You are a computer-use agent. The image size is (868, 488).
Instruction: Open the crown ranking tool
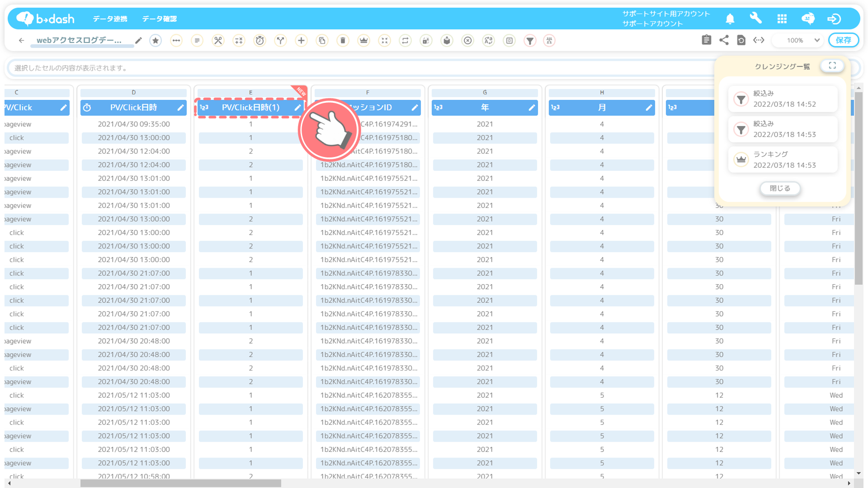point(364,40)
